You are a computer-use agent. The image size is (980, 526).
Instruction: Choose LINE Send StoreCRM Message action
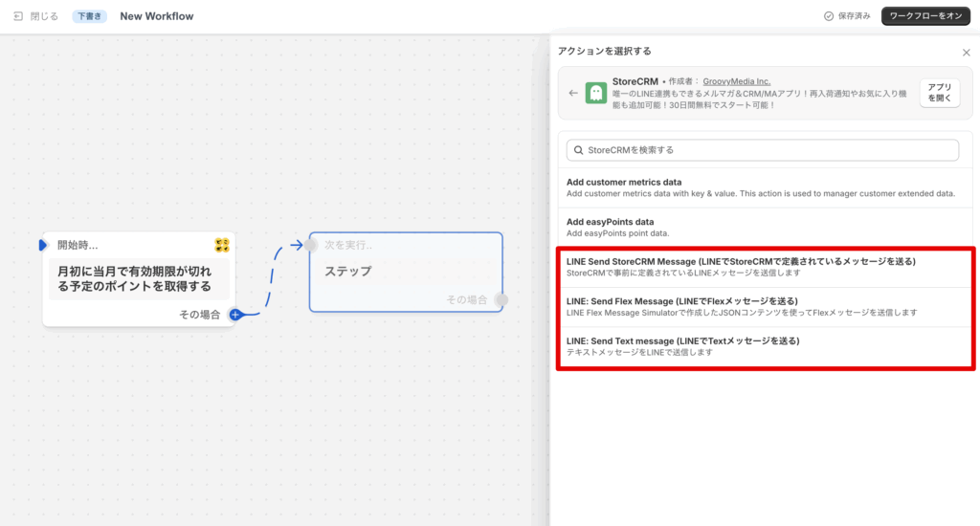tap(764, 267)
